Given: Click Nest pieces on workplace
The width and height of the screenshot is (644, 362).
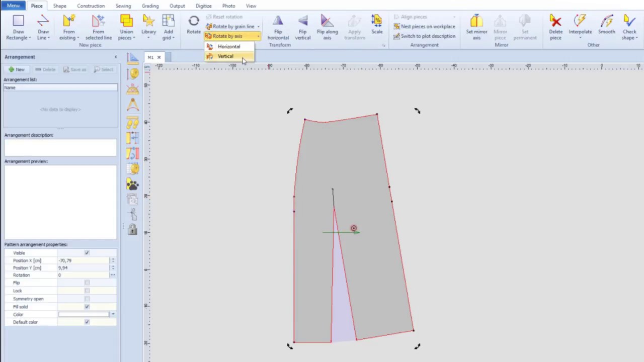Looking at the screenshot, I should pos(425,27).
